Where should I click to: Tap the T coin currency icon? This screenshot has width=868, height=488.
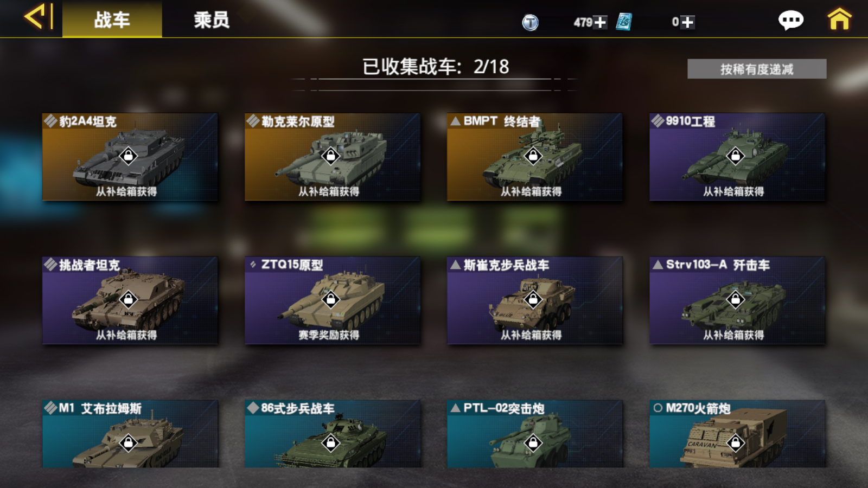coord(530,22)
